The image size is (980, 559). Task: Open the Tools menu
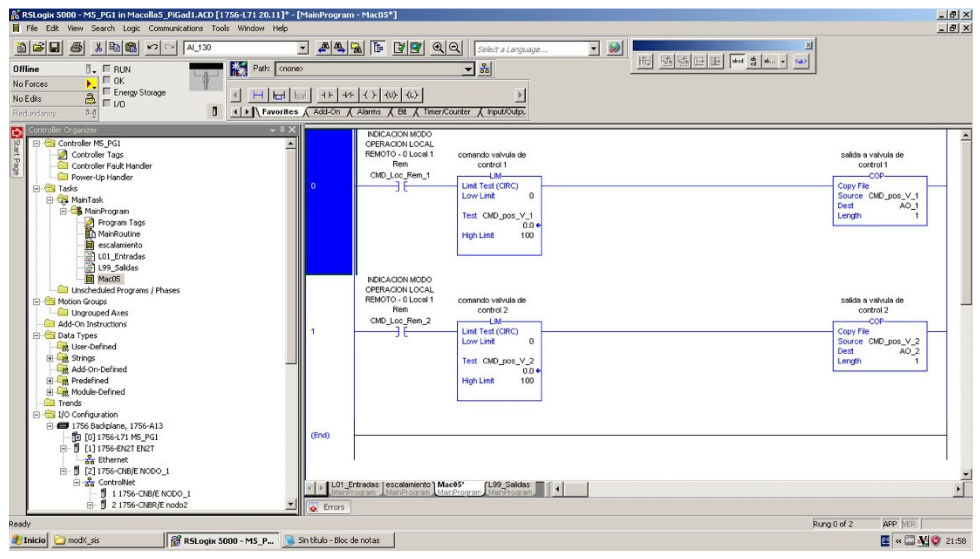pos(220,28)
